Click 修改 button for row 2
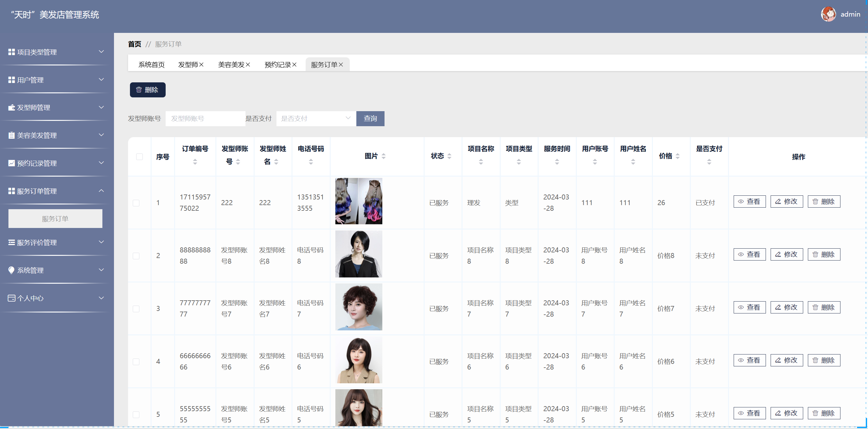 (787, 255)
